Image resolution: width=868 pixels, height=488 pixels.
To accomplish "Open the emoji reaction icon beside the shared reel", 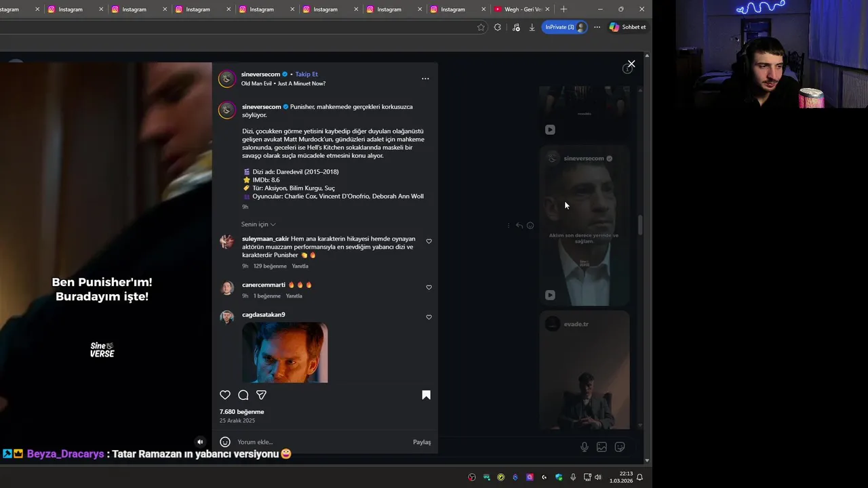I will [x=530, y=226].
